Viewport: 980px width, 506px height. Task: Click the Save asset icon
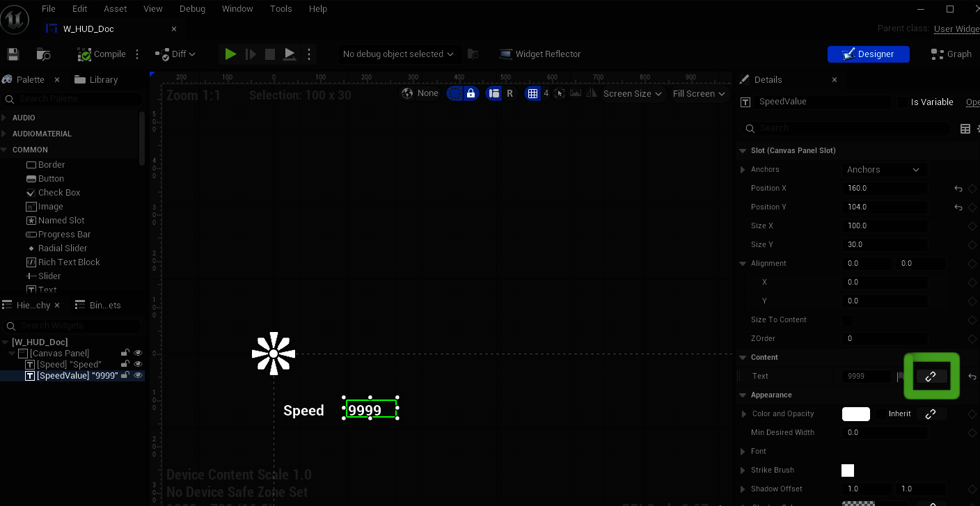click(x=13, y=54)
